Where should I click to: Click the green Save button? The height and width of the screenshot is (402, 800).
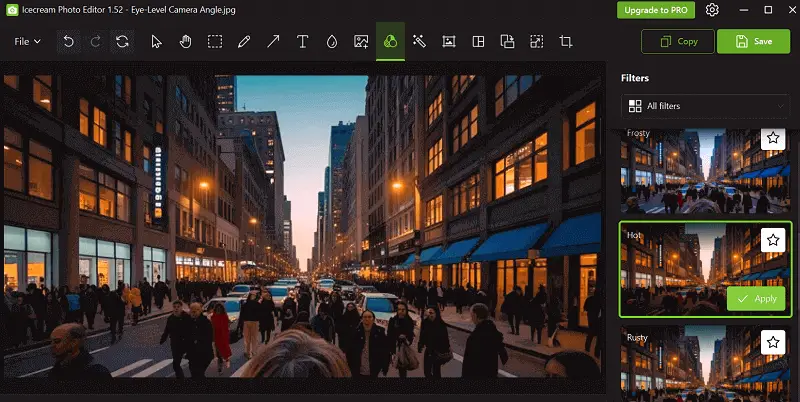(754, 42)
